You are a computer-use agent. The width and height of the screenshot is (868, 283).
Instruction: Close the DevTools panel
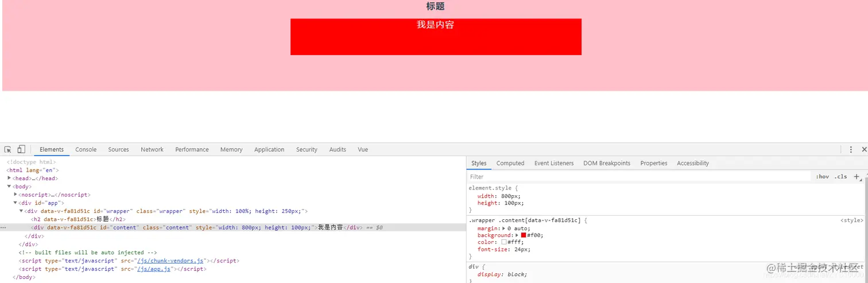864,149
